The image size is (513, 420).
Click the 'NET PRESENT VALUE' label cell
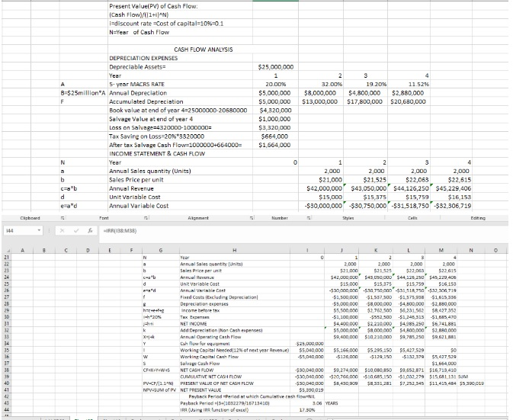coord(200,390)
